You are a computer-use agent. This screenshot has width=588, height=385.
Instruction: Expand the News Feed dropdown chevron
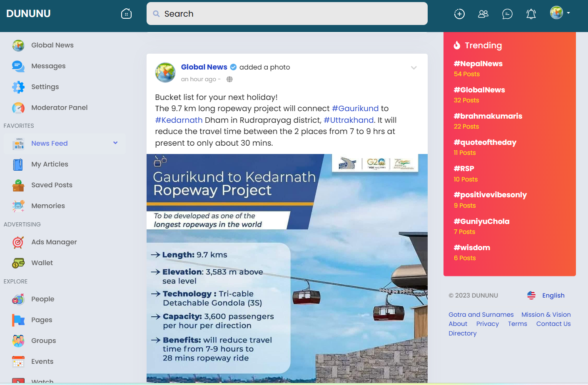115,143
